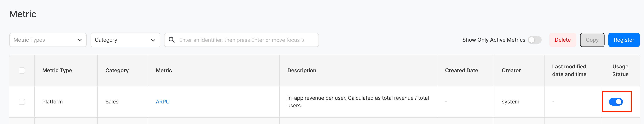Viewport: 644px width, 124px height.
Task: Click the Copy button
Action: [592, 40]
